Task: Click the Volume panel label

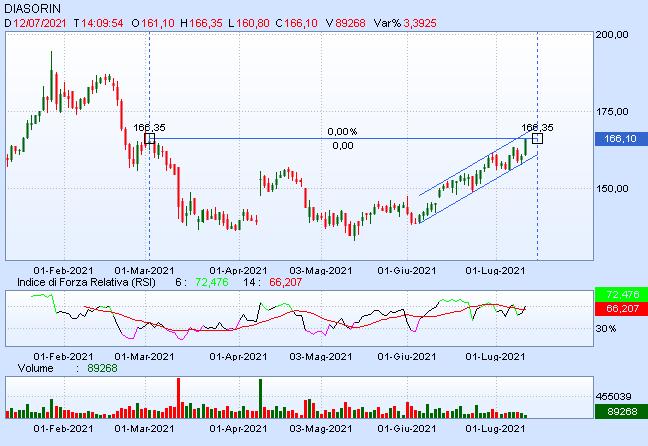Action: 36,368
